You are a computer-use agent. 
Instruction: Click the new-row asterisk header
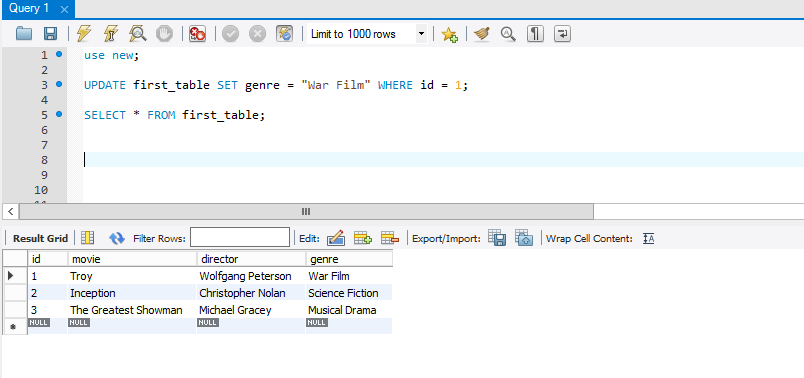tap(15, 327)
